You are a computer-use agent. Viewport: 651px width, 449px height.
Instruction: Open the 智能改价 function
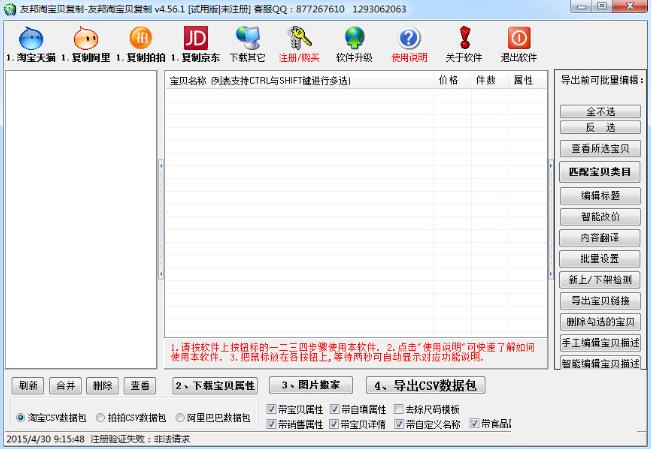pos(600,217)
